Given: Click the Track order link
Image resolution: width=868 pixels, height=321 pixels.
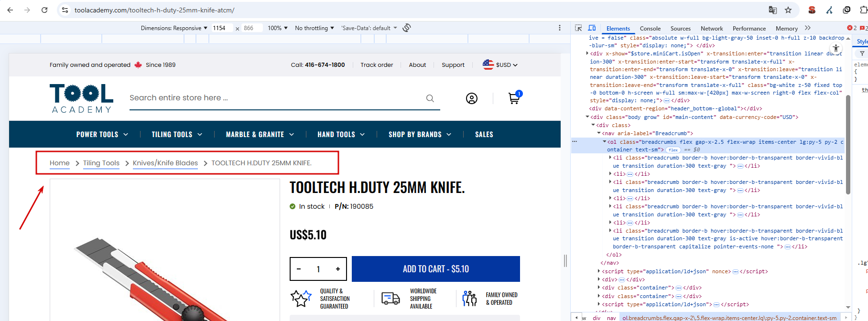Looking at the screenshot, I should (x=377, y=65).
